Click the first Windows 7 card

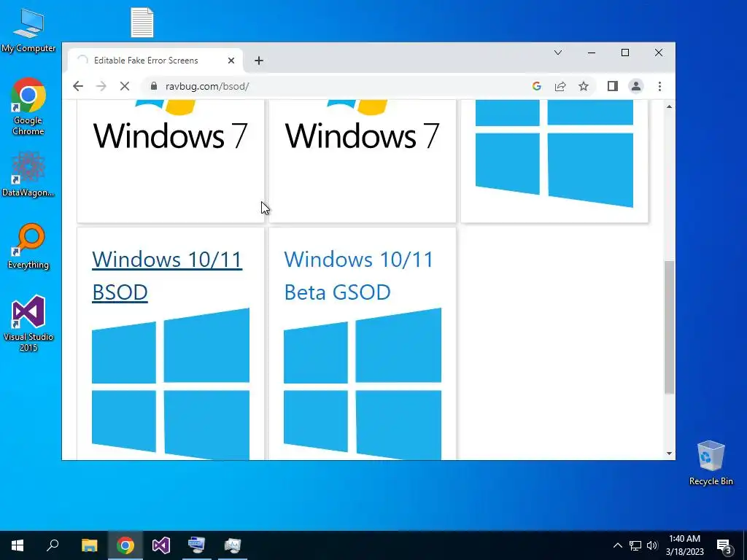[171, 161]
